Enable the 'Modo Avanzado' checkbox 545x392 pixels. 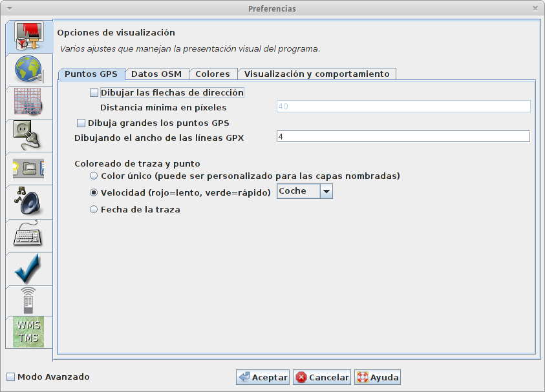(11, 377)
